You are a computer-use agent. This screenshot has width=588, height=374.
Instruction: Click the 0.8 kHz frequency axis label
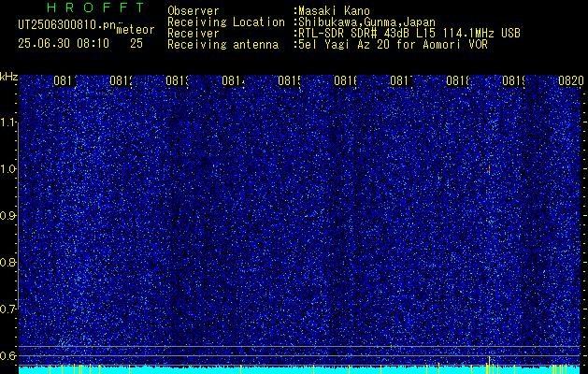click(x=7, y=262)
